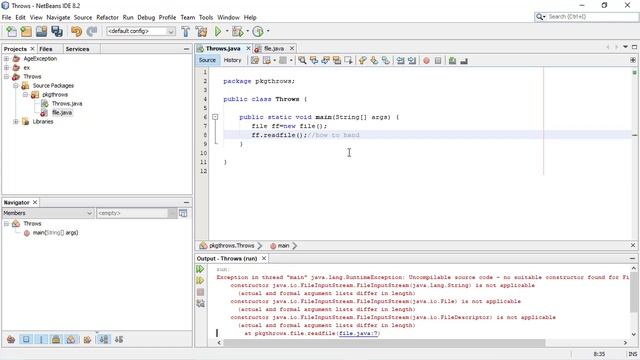
Task: Start macro recording with red circle icon
Action: click(x=426, y=60)
